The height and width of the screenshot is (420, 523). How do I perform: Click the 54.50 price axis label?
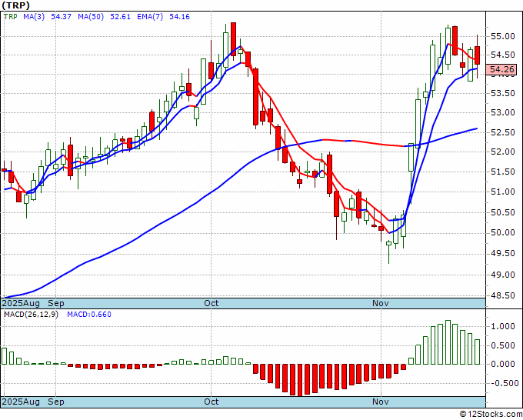coord(503,55)
